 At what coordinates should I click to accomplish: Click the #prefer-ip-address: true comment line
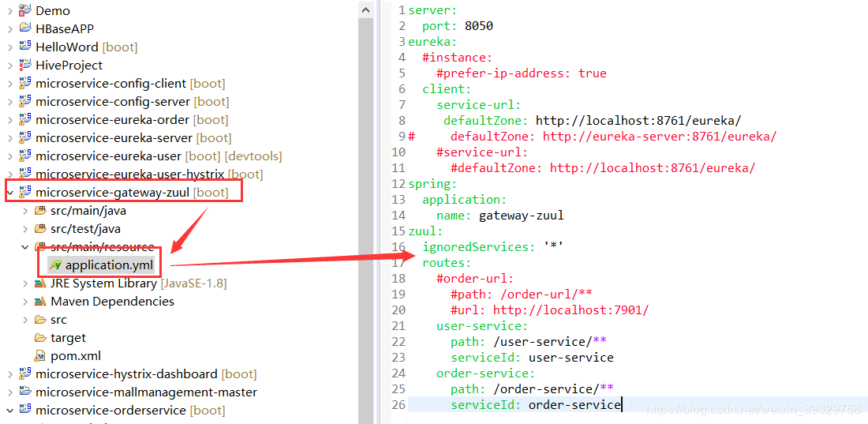click(x=522, y=73)
